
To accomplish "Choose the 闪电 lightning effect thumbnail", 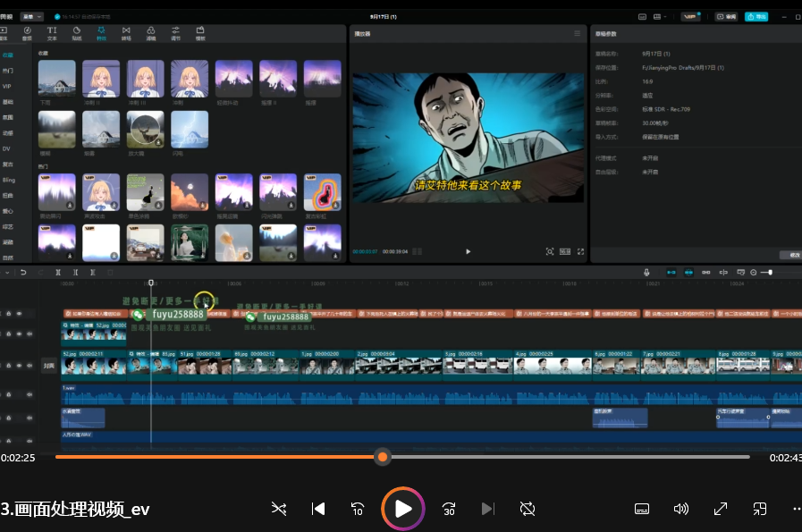I will [x=190, y=130].
